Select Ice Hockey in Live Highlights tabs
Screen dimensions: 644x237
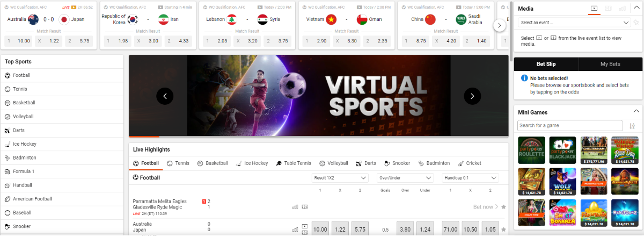[x=252, y=163]
